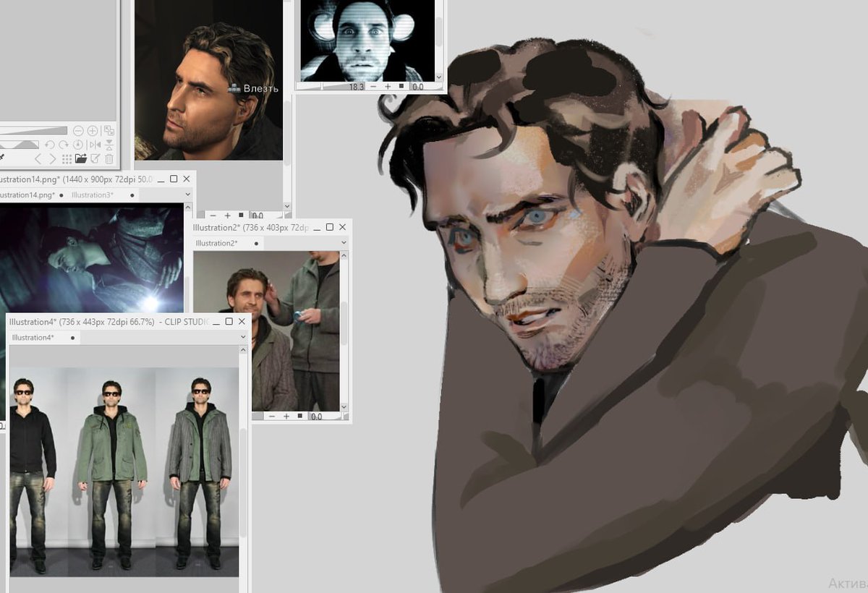Screen dimensions: 868x593
Task: Rotate Sub View image left
Action: point(50,145)
